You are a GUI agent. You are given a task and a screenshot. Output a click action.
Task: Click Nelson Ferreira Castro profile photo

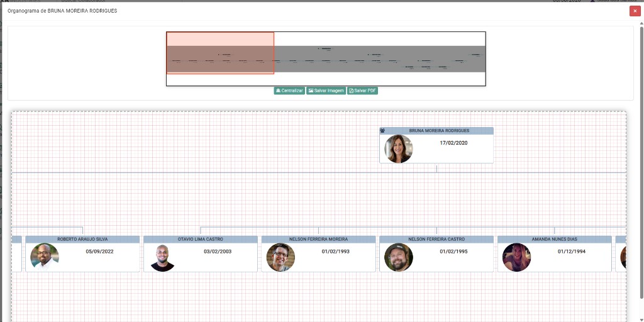(x=398, y=257)
